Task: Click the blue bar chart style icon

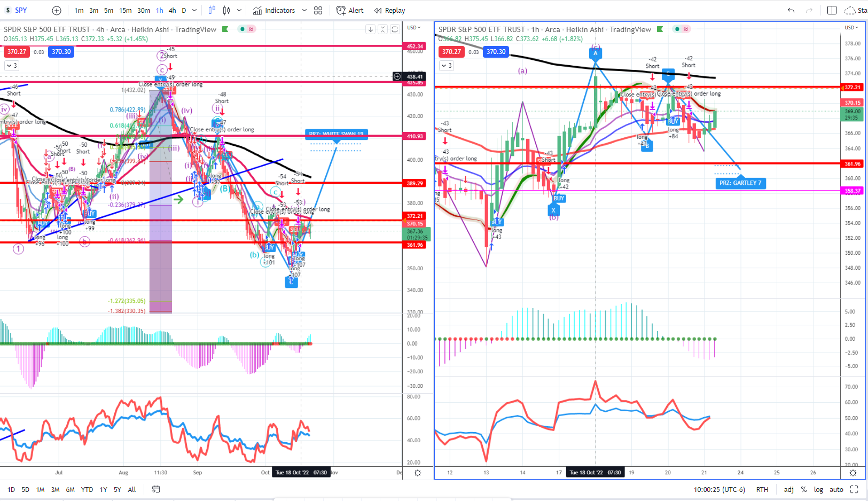Action: point(212,10)
